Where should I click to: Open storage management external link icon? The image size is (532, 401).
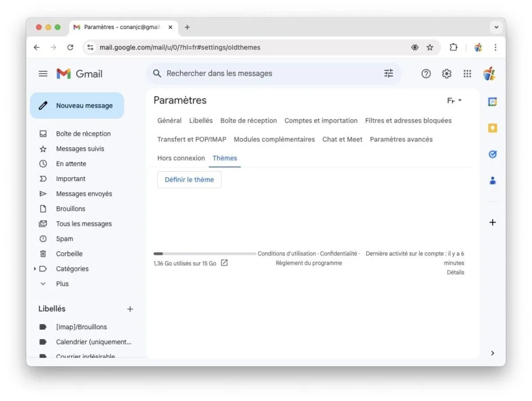(x=224, y=263)
